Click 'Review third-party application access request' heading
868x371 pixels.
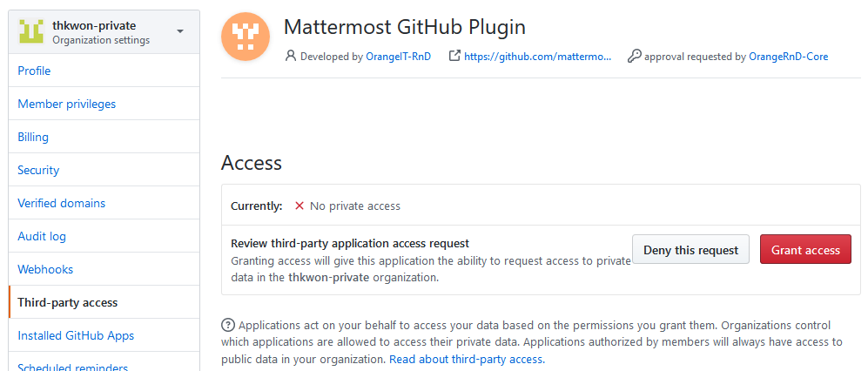[350, 243]
